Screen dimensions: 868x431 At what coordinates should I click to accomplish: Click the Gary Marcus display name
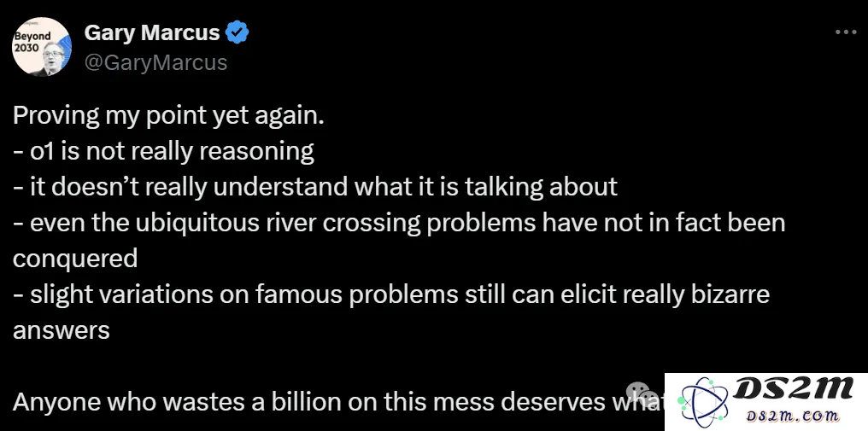[152, 32]
